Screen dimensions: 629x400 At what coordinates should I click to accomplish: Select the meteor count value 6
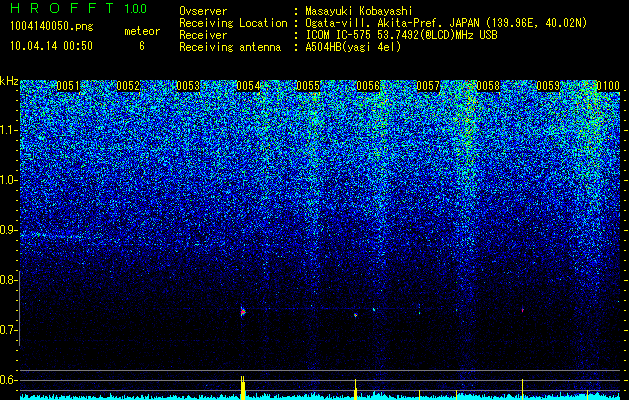click(142, 46)
